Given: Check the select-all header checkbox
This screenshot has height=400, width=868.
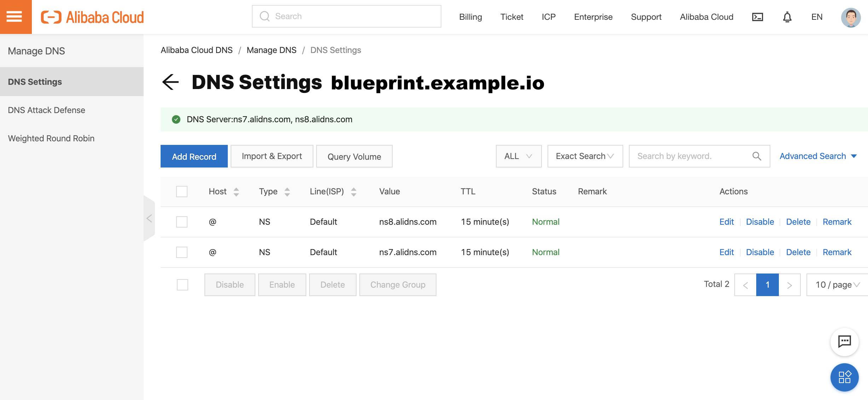Looking at the screenshot, I should pyautogui.click(x=182, y=192).
